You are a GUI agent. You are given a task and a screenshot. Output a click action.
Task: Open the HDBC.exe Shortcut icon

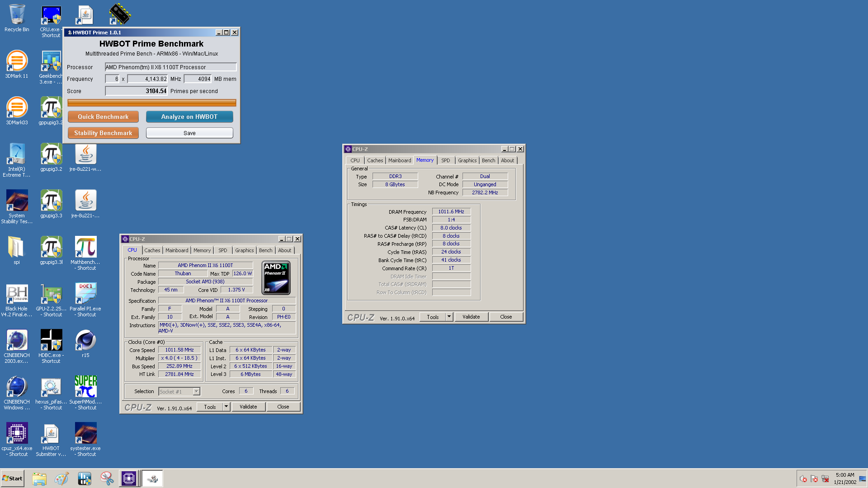[51, 346]
